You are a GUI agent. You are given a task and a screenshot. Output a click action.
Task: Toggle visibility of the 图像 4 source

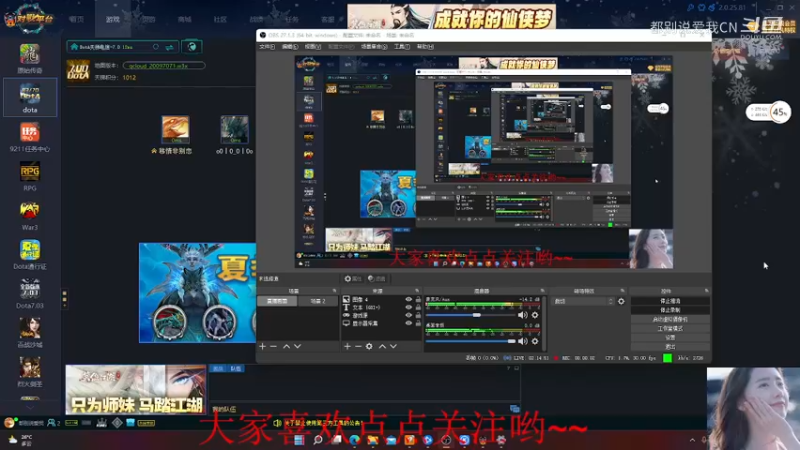[x=408, y=299]
